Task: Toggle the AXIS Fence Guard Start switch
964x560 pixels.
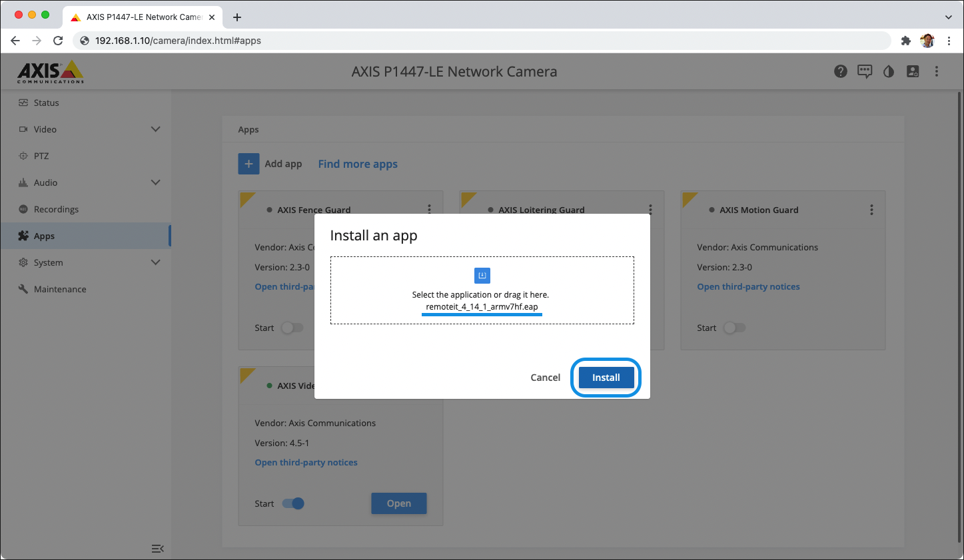Action: click(x=292, y=328)
